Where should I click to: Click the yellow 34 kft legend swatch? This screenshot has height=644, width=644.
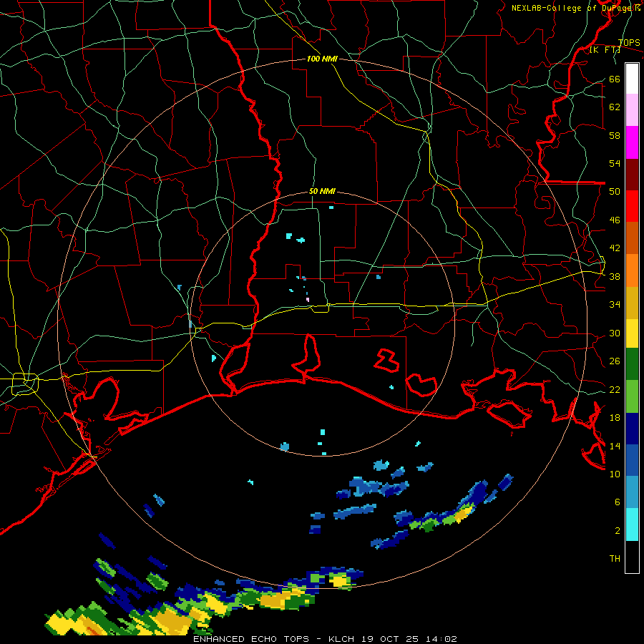632,333
